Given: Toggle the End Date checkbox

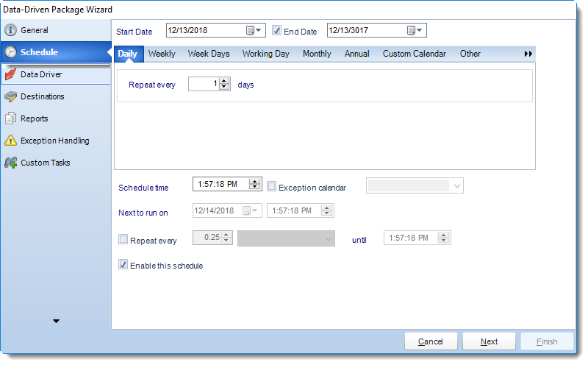Looking at the screenshot, I should click(277, 30).
